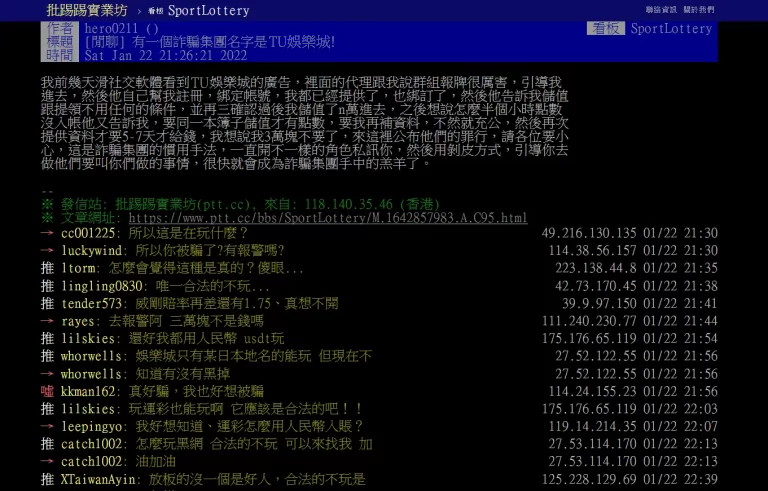
Task: Click the arrow tag beside cc001225
Action: click(x=47, y=233)
